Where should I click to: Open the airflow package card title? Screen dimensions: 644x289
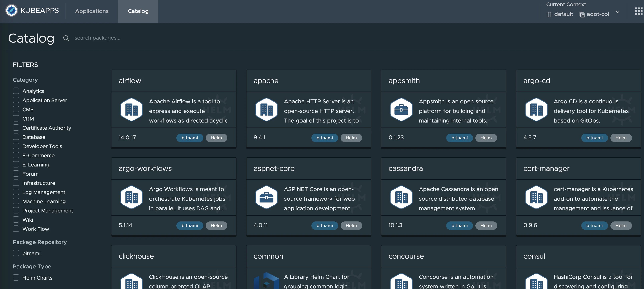click(130, 81)
